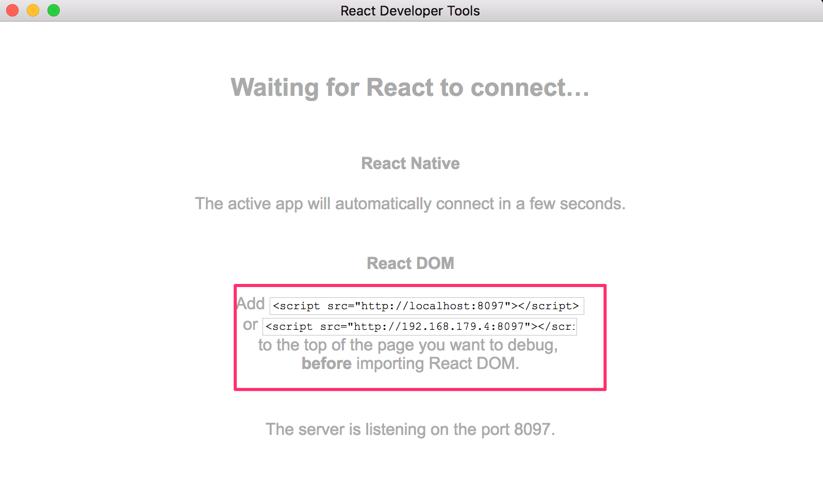Click the 'before importing React DOM.' line
823x504 pixels.
410,363
